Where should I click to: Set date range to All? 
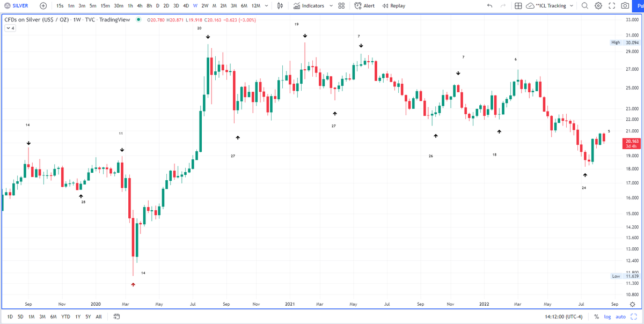[x=99, y=316]
